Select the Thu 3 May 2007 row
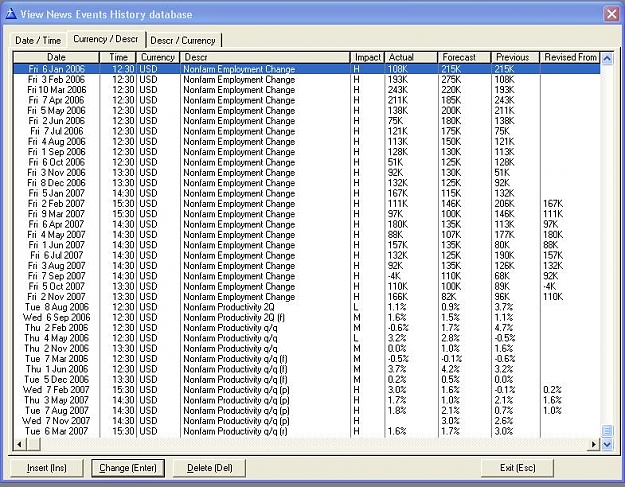625x487 pixels. [307, 401]
